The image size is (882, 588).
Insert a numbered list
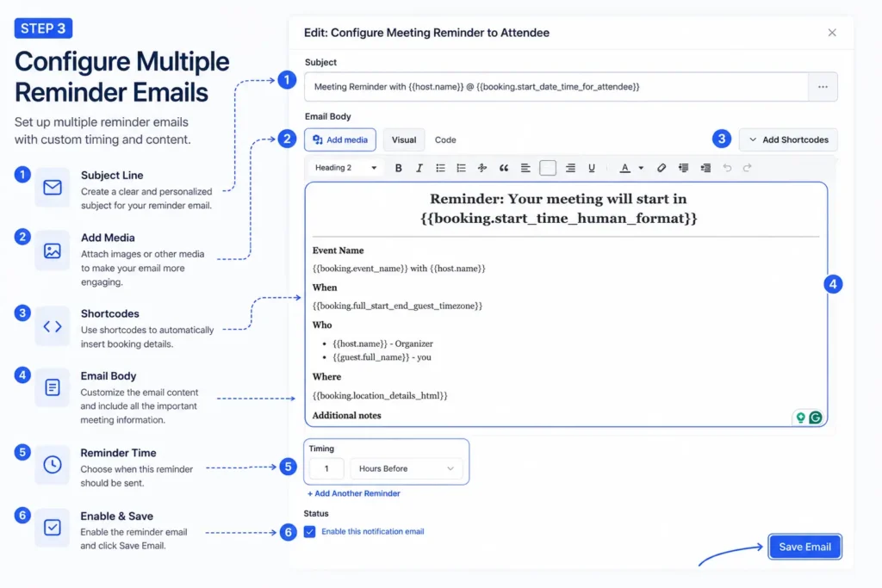tap(461, 168)
